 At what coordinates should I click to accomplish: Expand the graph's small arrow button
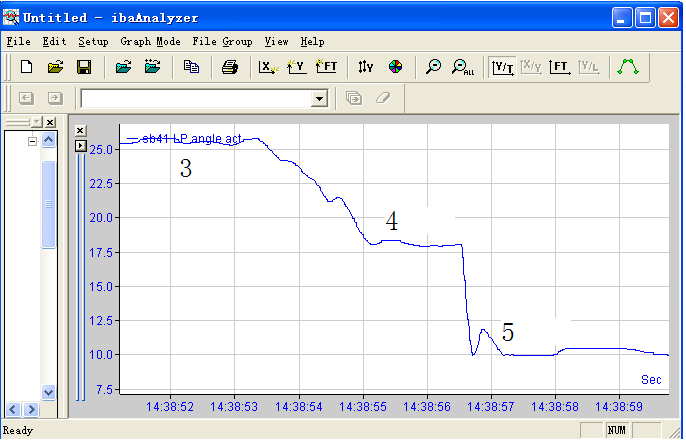[x=81, y=145]
